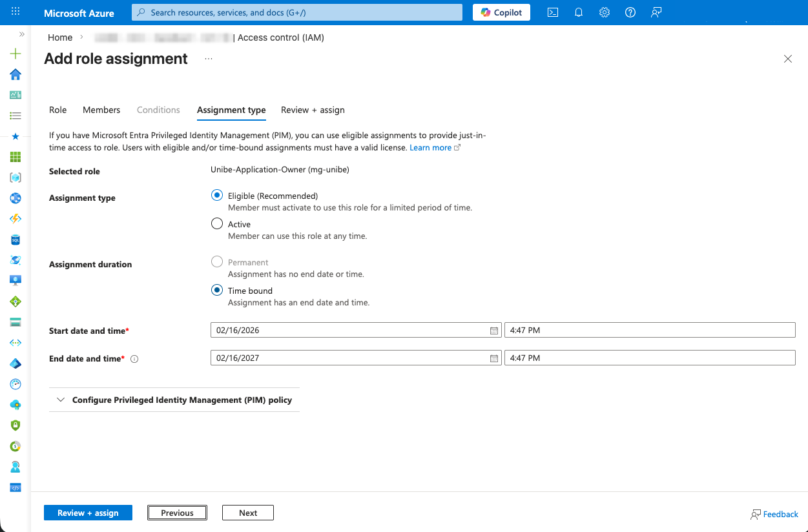The image size is (808, 532).
Task: Expand Configure Privileged Identity Management policy
Action: pyautogui.click(x=174, y=400)
